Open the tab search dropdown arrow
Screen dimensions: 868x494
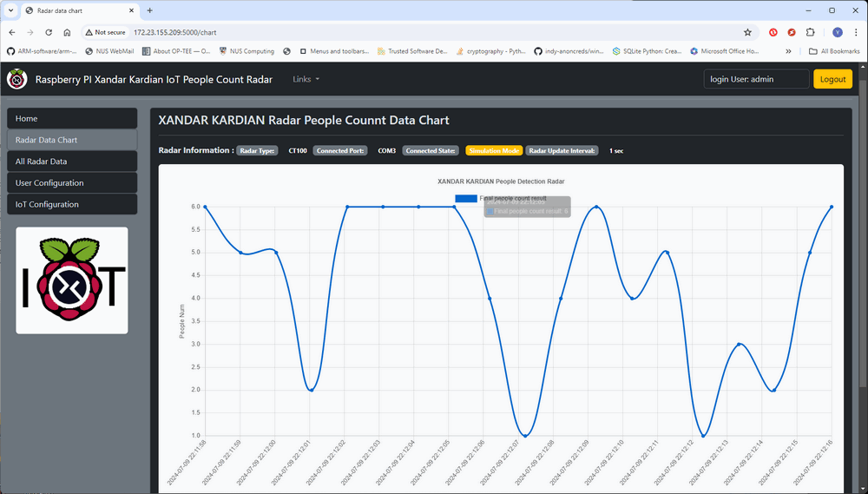10,10
